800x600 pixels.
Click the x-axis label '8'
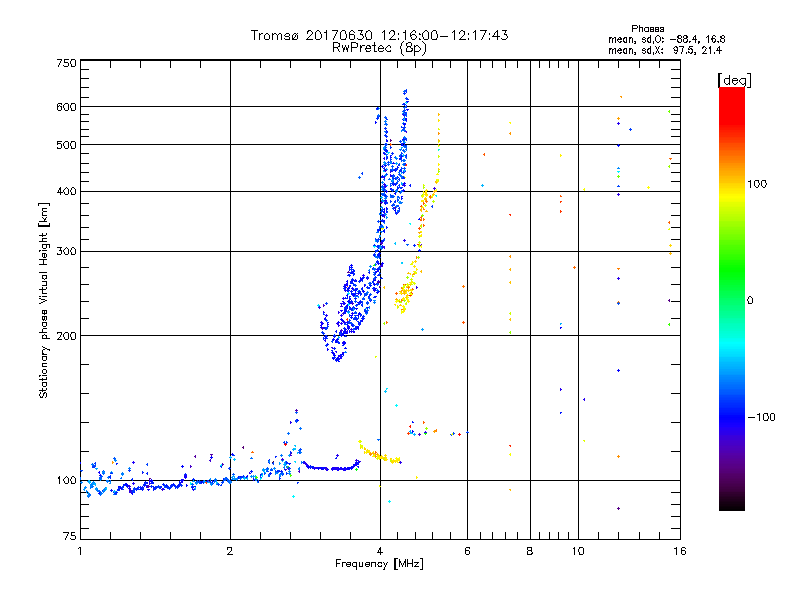point(530,551)
